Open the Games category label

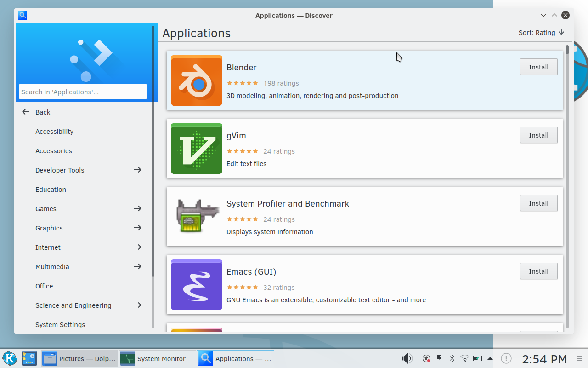(46, 209)
